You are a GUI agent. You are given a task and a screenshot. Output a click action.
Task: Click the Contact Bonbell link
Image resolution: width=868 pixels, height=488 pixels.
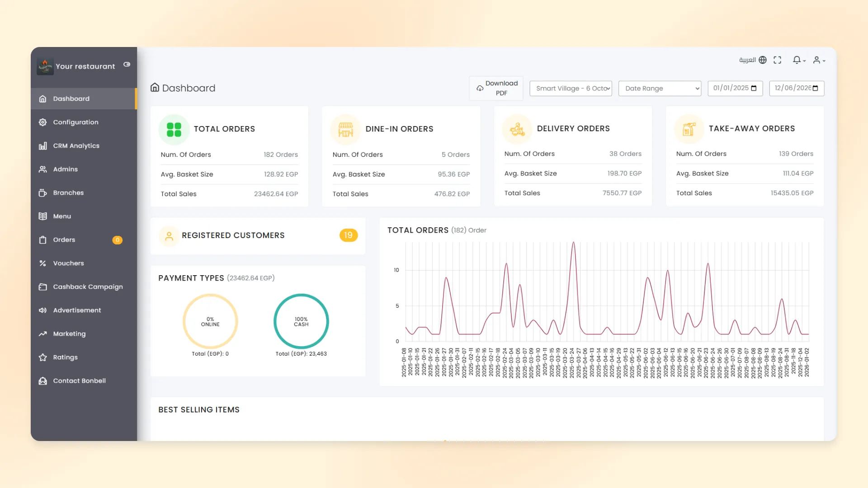[x=79, y=381]
